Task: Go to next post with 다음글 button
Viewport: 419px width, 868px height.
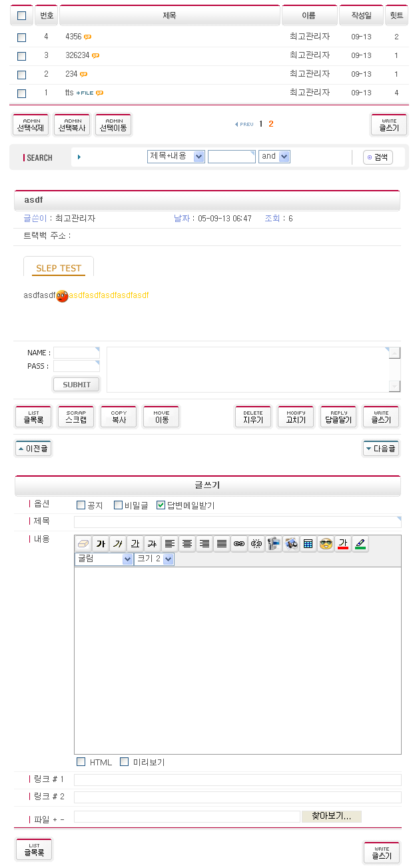Action: 381,449
